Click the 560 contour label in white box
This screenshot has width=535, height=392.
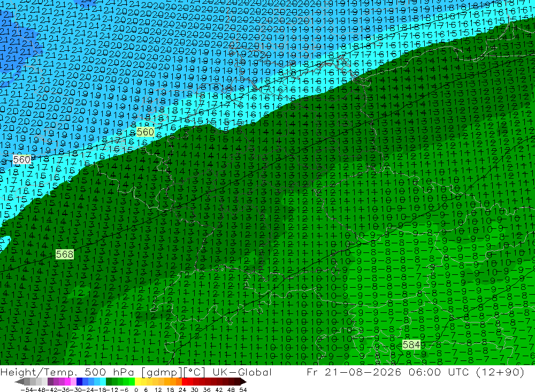(x=22, y=160)
